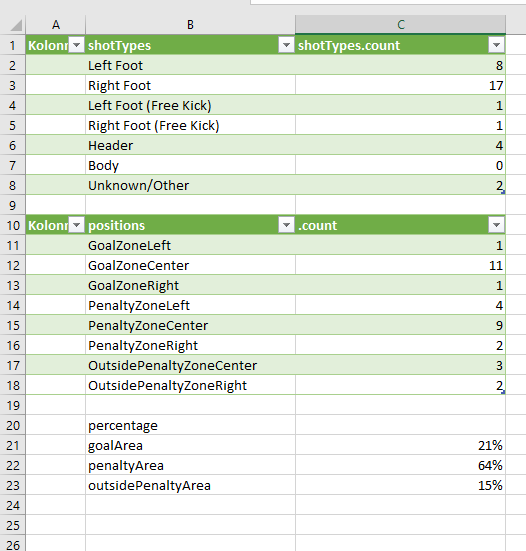Click the table resize handle in row 18
The width and height of the screenshot is (526, 551).
503,392
